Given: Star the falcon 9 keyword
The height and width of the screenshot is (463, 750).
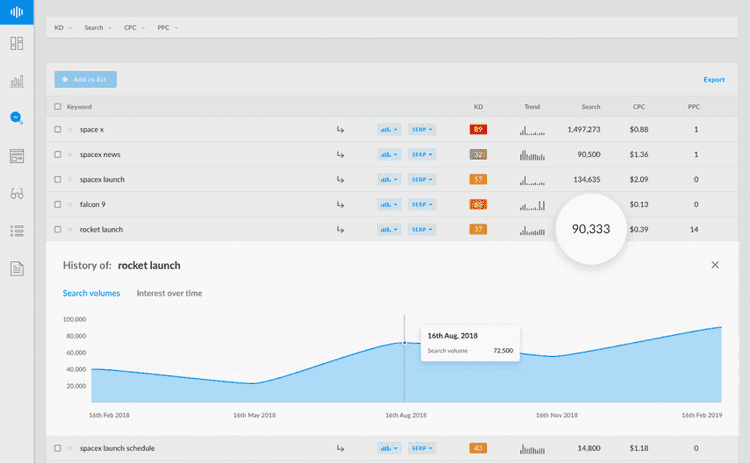Looking at the screenshot, I should 70,204.
